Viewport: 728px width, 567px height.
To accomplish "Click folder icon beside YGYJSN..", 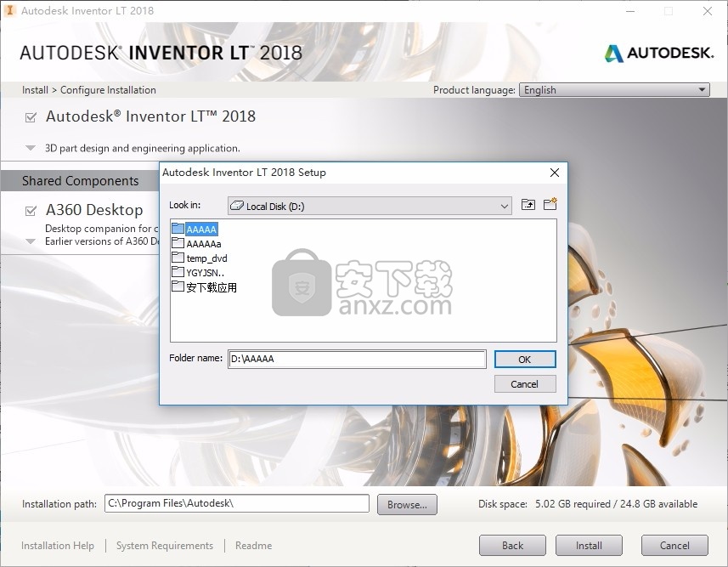I will tap(178, 272).
